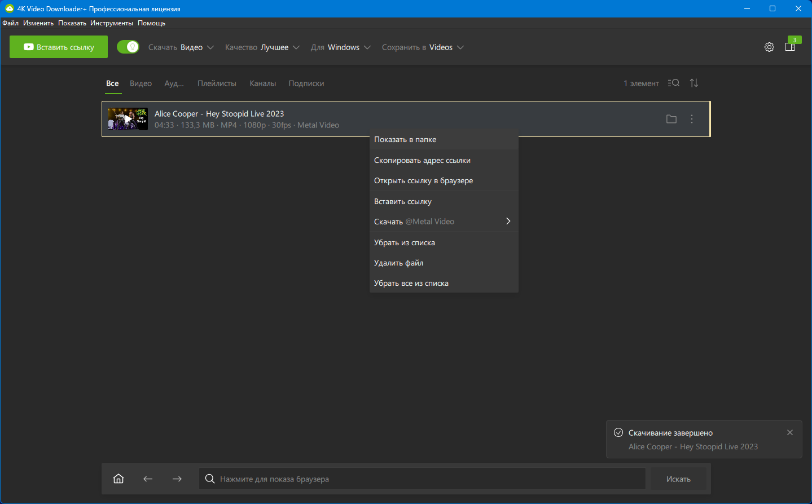812x504 pixels.
Task: Open folder icon for Alice Cooper video
Action: (x=671, y=119)
